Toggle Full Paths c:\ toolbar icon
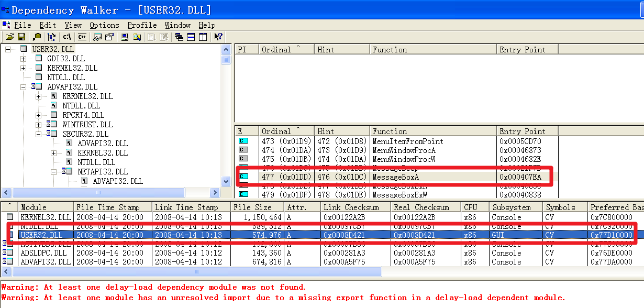This screenshot has width=644, height=308. [x=67, y=37]
